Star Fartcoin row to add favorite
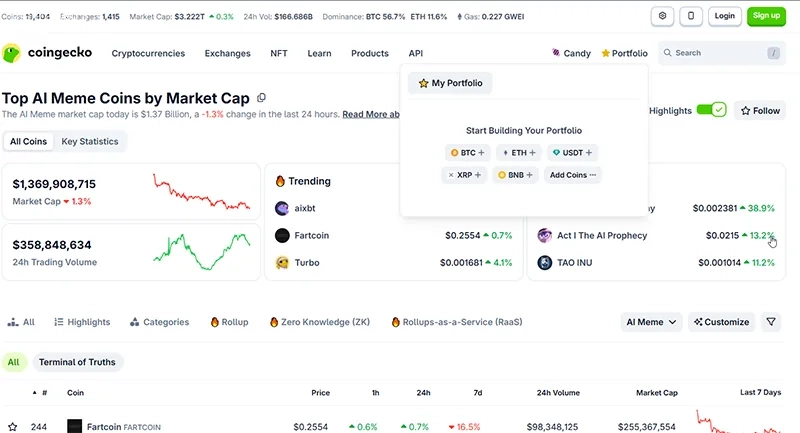The height and width of the screenshot is (433, 800). (x=13, y=426)
